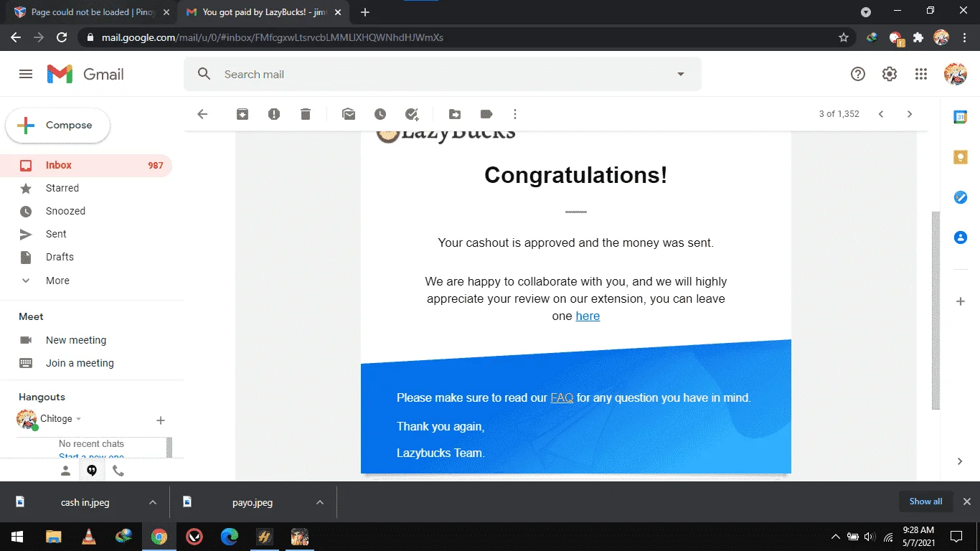Click the email vertical scrollbar

[936, 310]
